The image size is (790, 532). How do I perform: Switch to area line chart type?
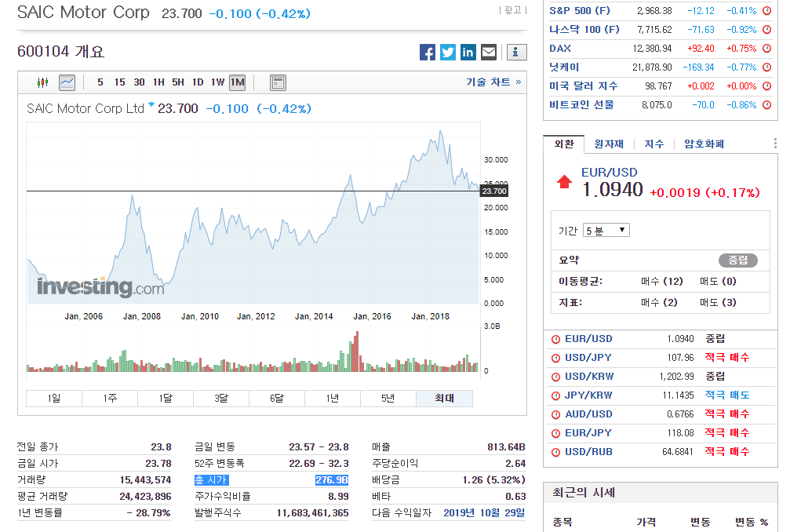[67, 82]
